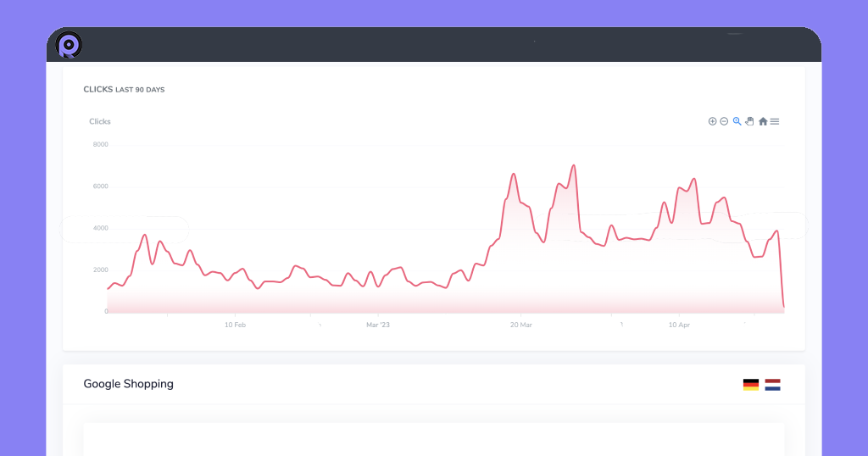This screenshot has width=868, height=456.
Task: Zoom in using the plus circle icon
Action: click(x=712, y=121)
